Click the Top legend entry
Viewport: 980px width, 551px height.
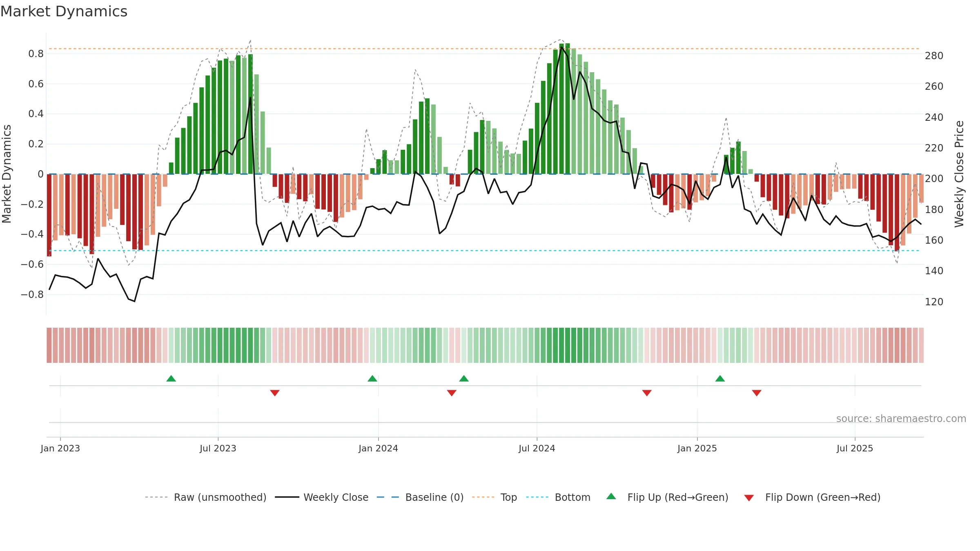point(494,497)
